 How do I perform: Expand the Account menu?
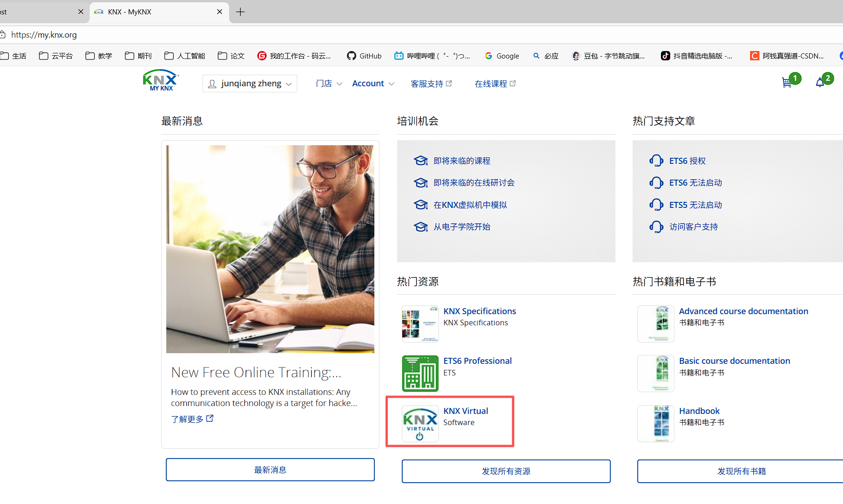click(373, 84)
